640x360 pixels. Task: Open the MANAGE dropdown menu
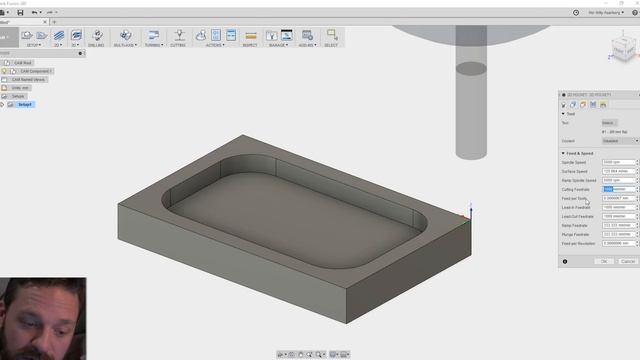[279, 45]
